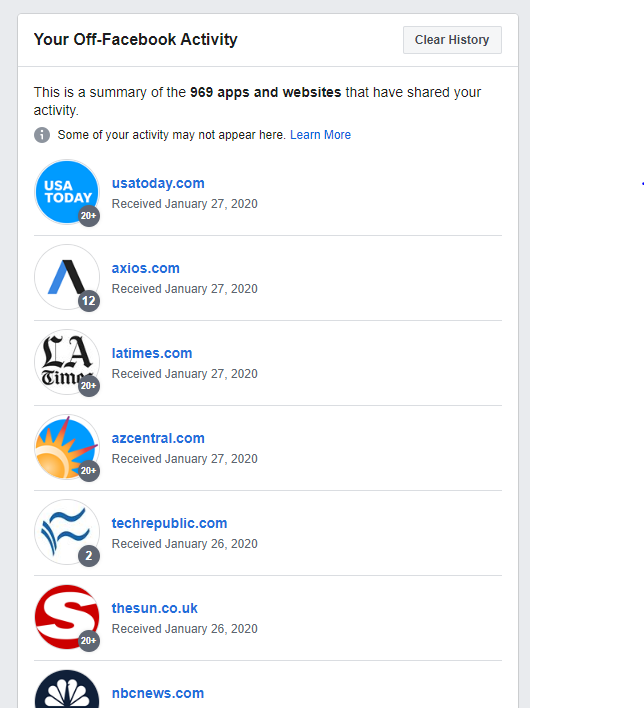Open the nbcnews.com link
Viewport: 644px width, 708px height.
(x=158, y=693)
